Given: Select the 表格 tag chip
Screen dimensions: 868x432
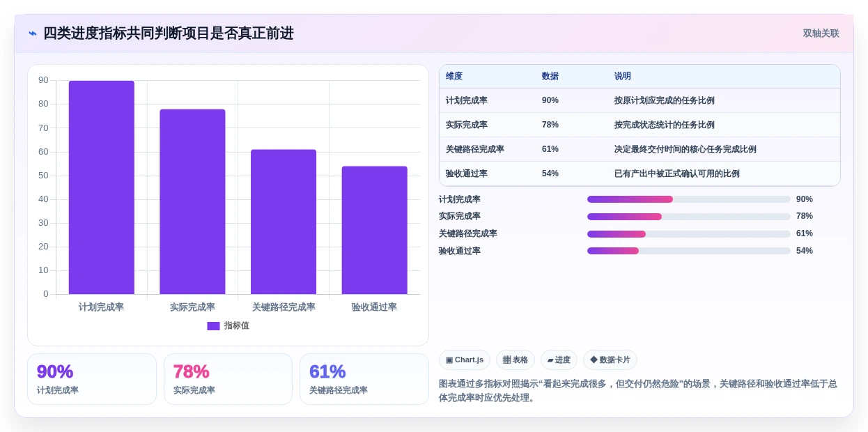Looking at the screenshot, I should click(x=516, y=360).
